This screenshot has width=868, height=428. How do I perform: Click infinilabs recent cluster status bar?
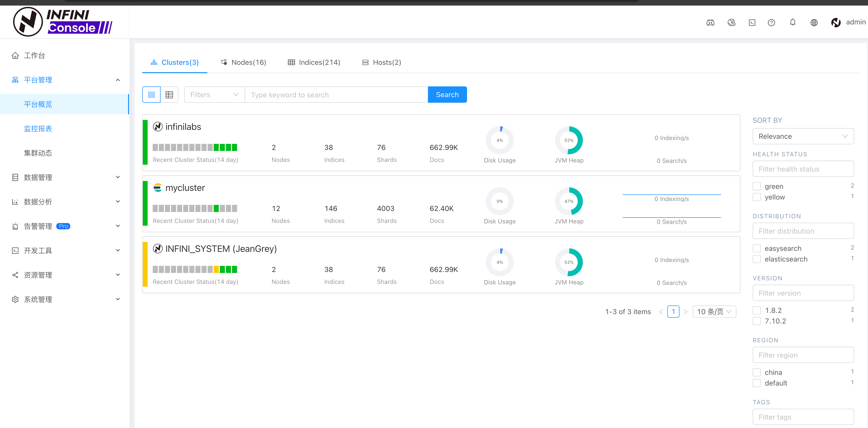(195, 147)
